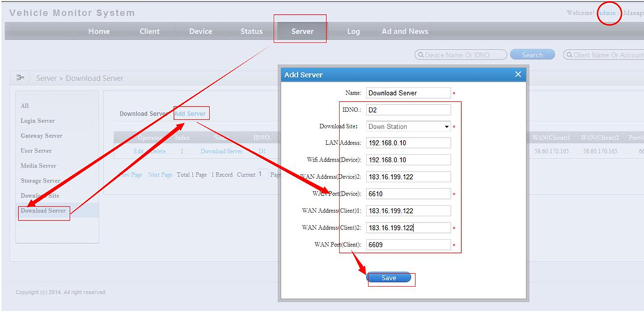Click the Next Page link
This screenshot has height=311, width=644.
[160, 174]
